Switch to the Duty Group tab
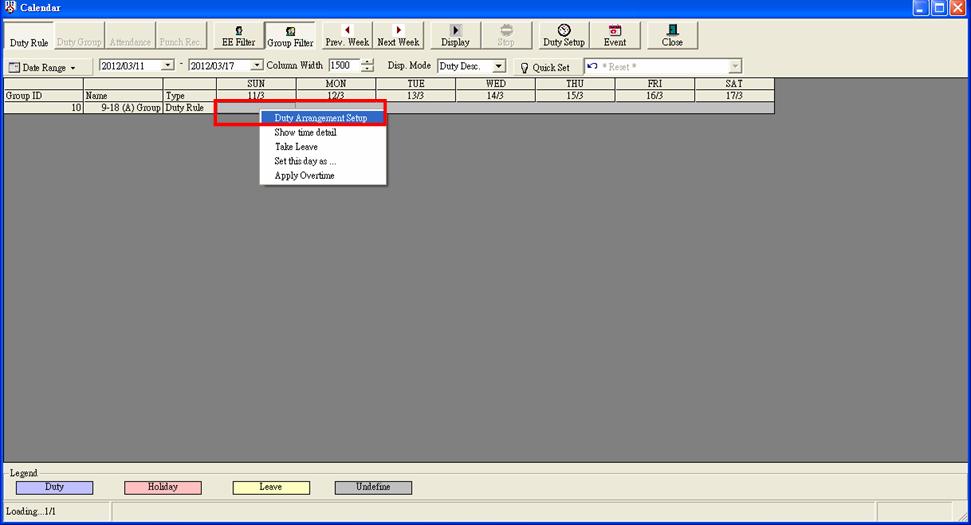This screenshot has width=971, height=525. point(79,37)
